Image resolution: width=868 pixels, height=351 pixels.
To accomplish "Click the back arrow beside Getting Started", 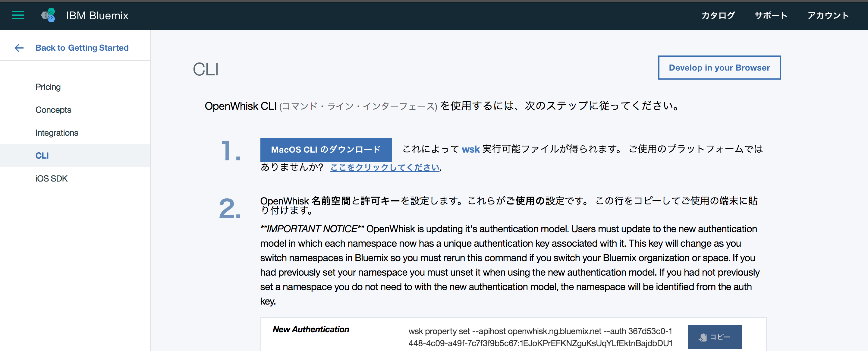I will tap(19, 48).
